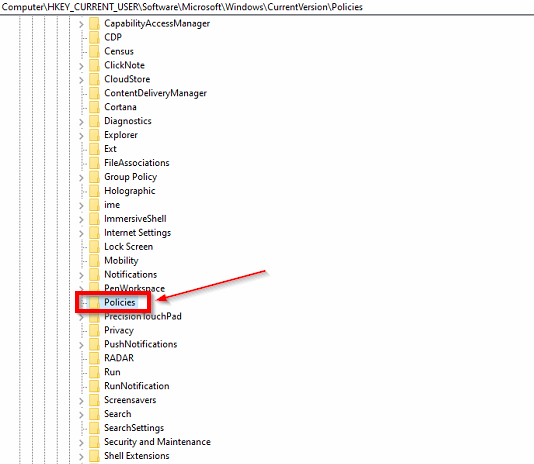Click the CDP key folder icon
The height and width of the screenshot is (464, 534).
click(x=94, y=37)
